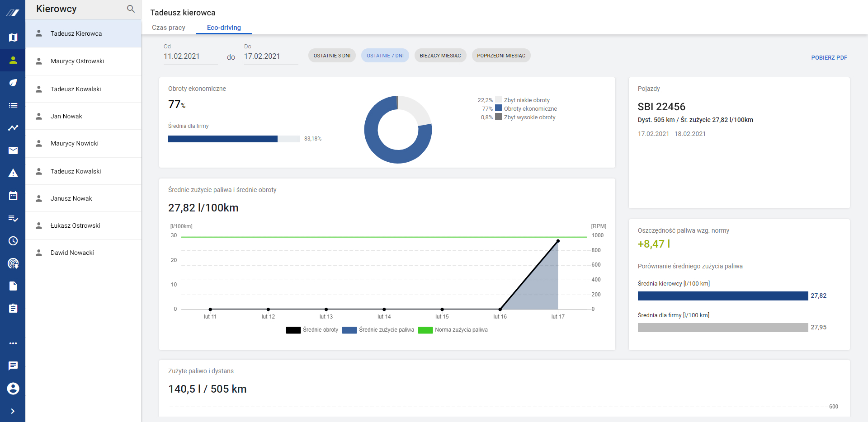This screenshot has height=422, width=868.
Task: Open the warning triangle alerts icon
Action: 13,173
